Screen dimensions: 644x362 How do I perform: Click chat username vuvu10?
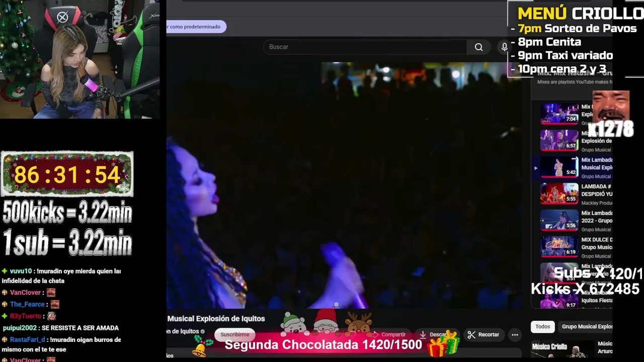tap(21, 271)
